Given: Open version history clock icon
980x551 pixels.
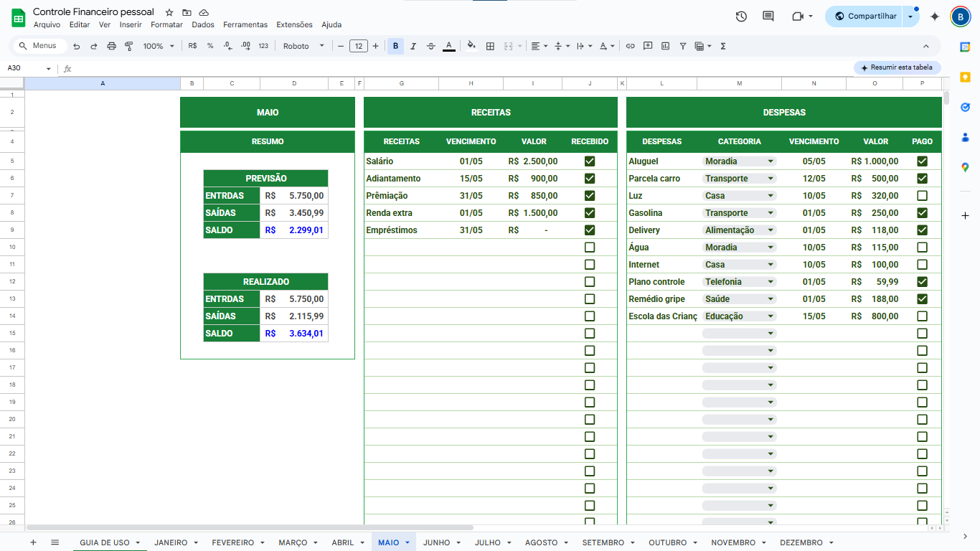Looking at the screenshot, I should (x=741, y=16).
